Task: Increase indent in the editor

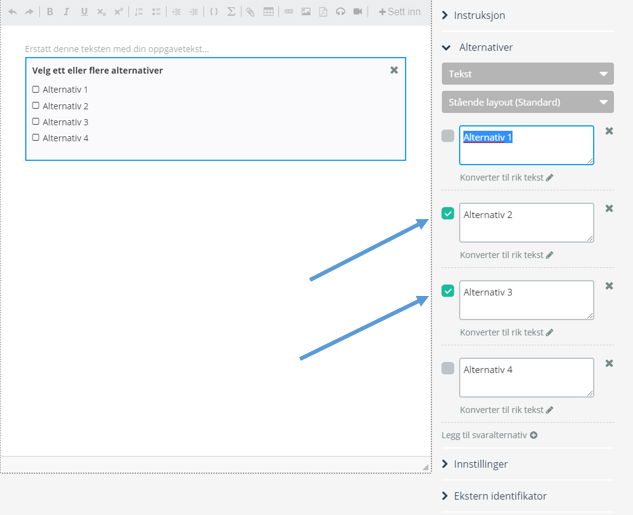Action: [194, 12]
